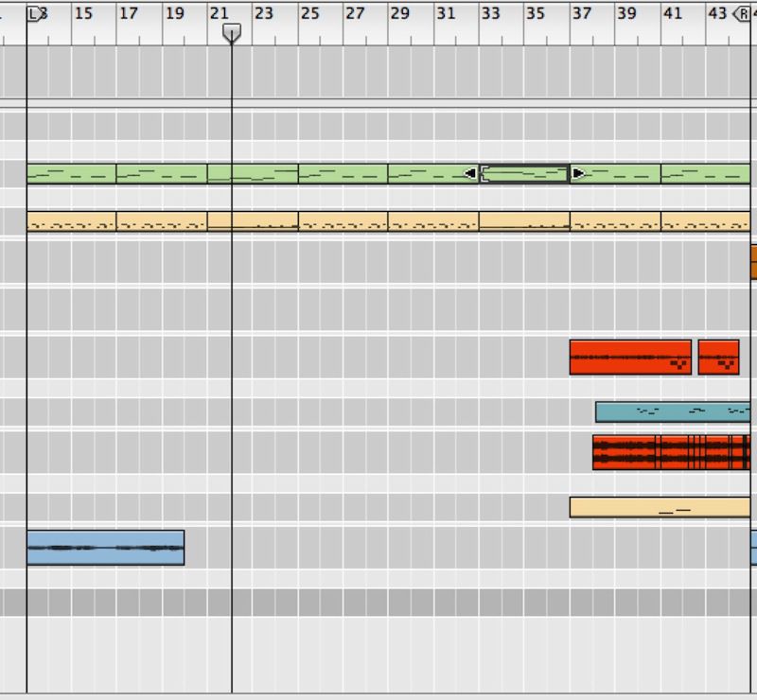This screenshot has width=757, height=700.
Task: Select the peach region starting at bar 41
Action: point(705,221)
